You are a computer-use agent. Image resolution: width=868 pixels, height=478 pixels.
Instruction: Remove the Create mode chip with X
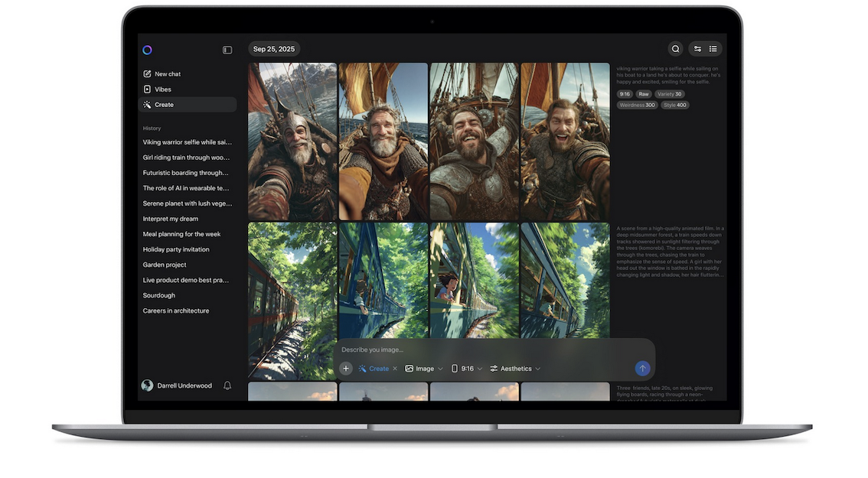395,369
